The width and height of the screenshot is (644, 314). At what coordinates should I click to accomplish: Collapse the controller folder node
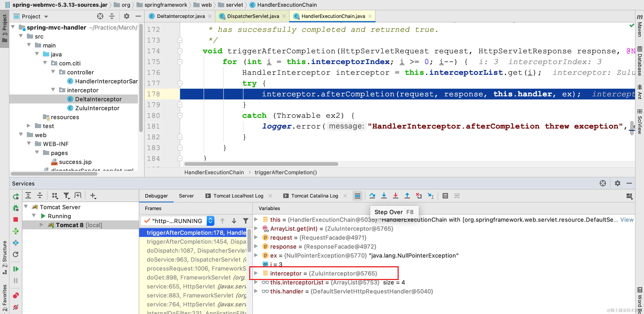coord(53,71)
